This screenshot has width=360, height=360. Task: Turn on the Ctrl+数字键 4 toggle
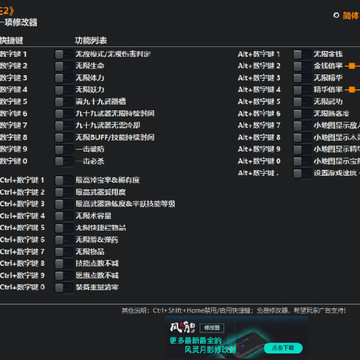point(64,216)
